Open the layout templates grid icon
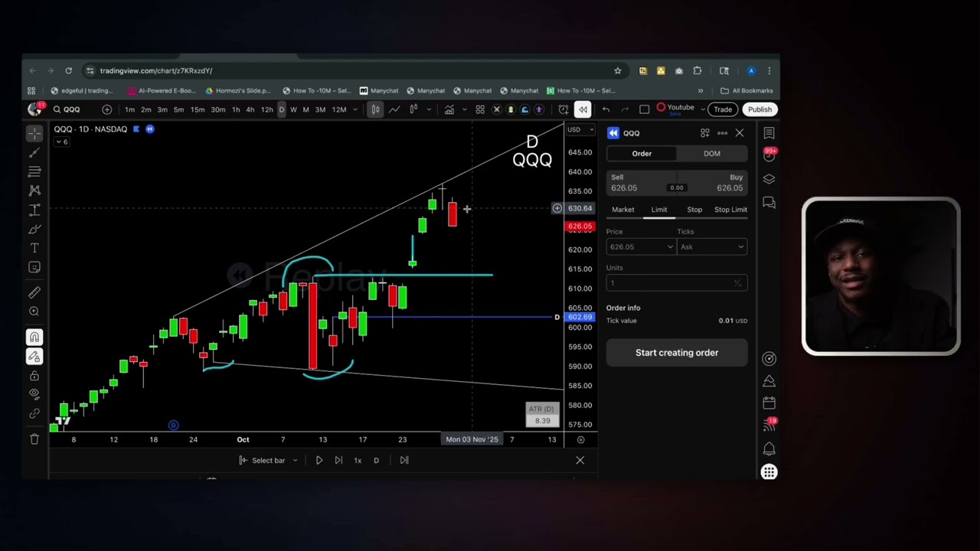The height and width of the screenshot is (551, 980). (480, 109)
